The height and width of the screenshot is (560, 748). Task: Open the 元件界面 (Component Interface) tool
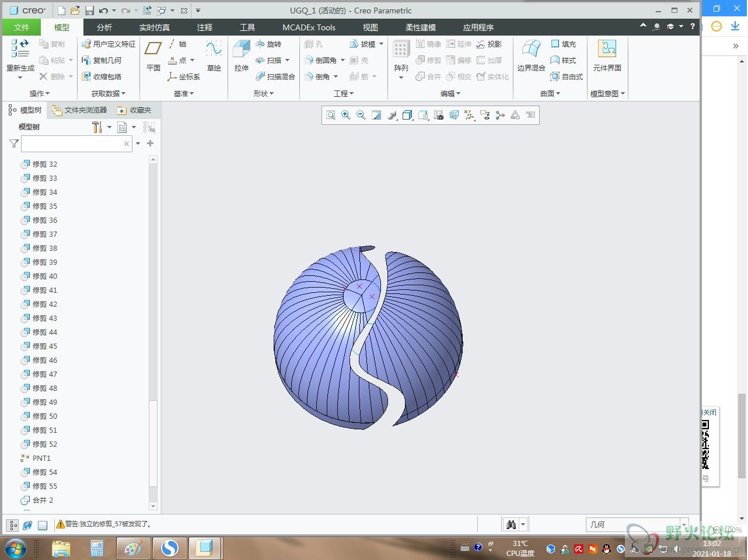coord(607,56)
